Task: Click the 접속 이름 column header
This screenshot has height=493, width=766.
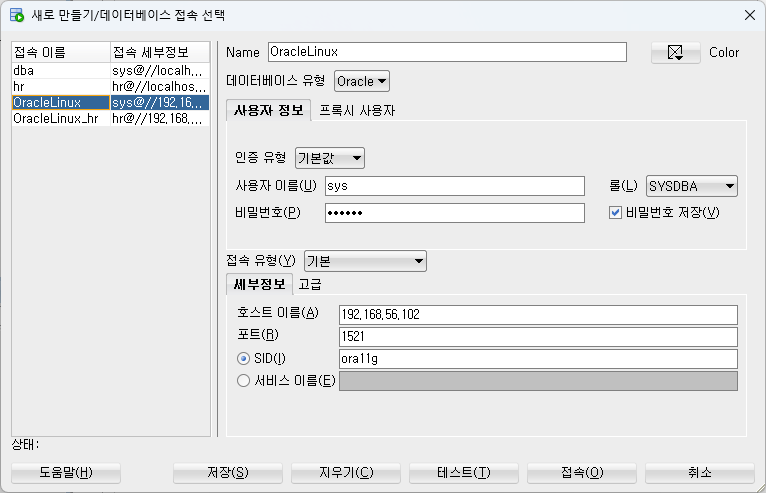Action: click(61, 52)
